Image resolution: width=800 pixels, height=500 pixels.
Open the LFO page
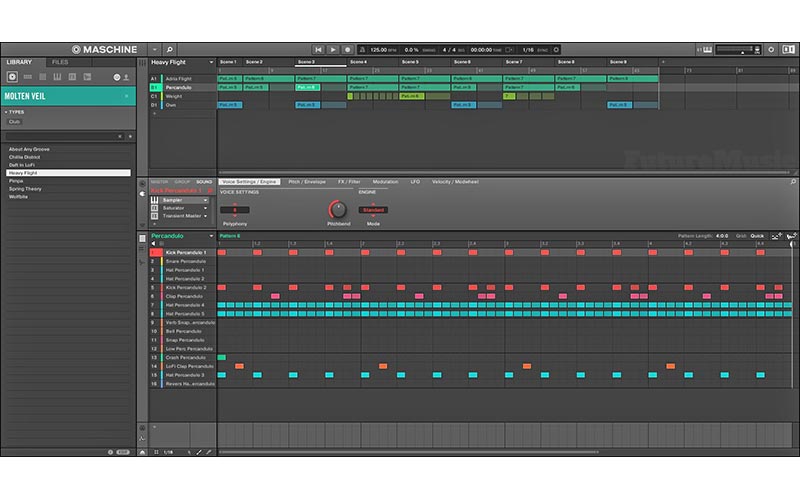tap(415, 182)
